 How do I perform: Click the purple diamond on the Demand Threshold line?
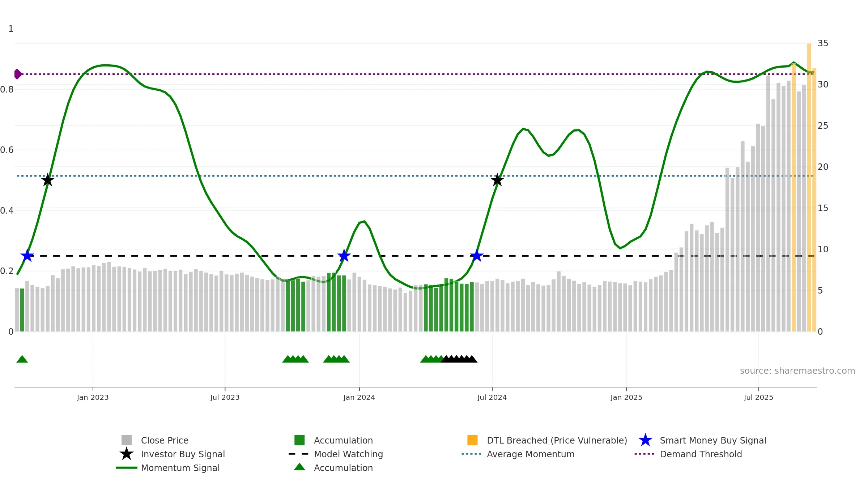point(18,74)
